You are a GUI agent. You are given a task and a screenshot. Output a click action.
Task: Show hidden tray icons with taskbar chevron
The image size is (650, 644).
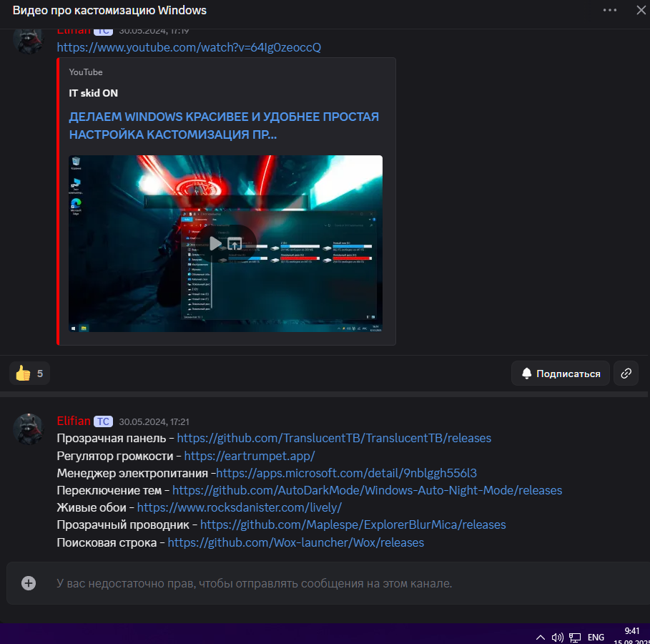pos(541,638)
